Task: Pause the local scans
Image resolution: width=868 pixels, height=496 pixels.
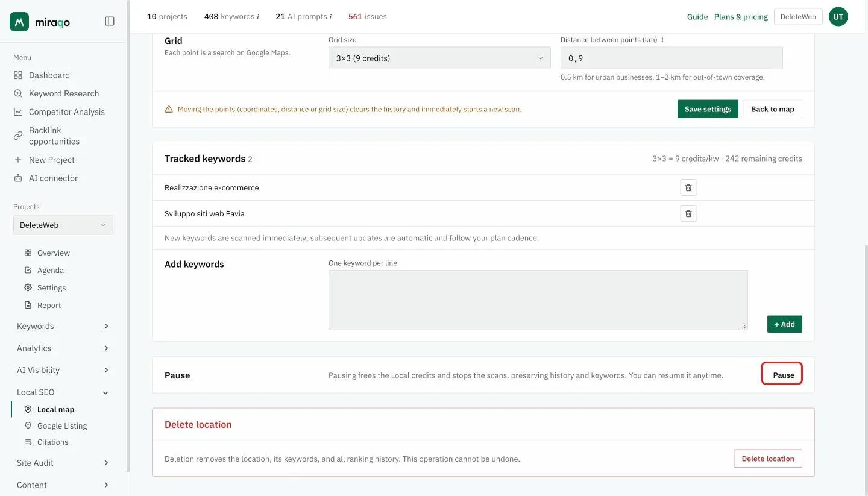Action: click(x=782, y=375)
